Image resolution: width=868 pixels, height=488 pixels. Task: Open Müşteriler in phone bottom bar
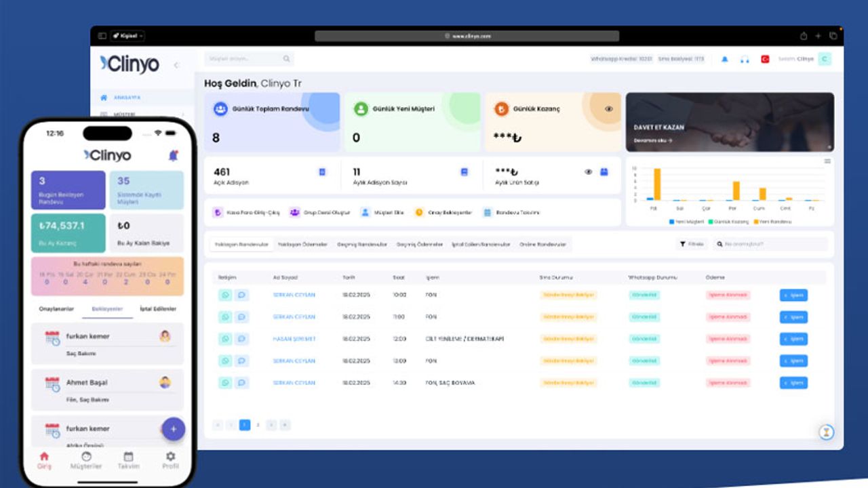pos(86,460)
